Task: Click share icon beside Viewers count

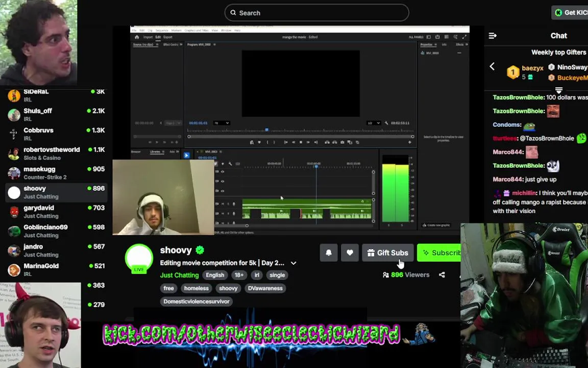Action: click(442, 275)
